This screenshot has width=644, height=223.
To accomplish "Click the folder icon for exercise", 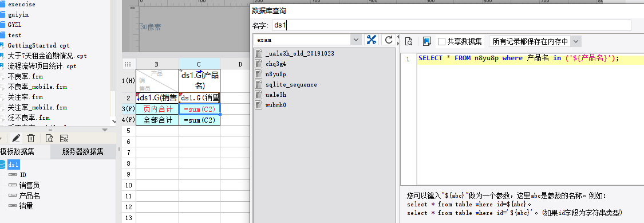I will [x=2, y=5].
